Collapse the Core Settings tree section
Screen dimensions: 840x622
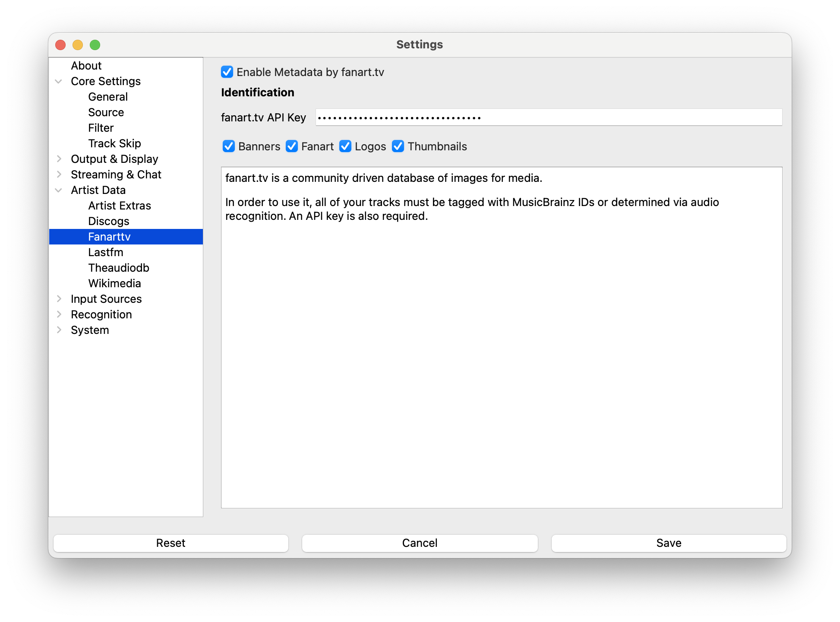pos(59,81)
